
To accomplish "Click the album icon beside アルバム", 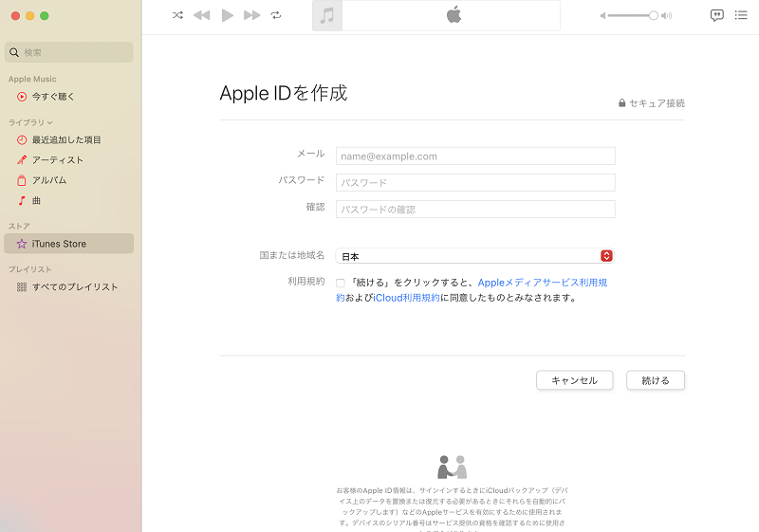I will click(x=22, y=180).
